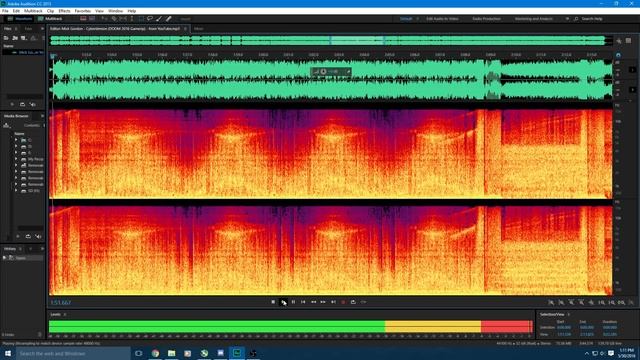The height and width of the screenshot is (360, 640).
Task: Open the Files panel menu
Action: [x=16, y=29]
